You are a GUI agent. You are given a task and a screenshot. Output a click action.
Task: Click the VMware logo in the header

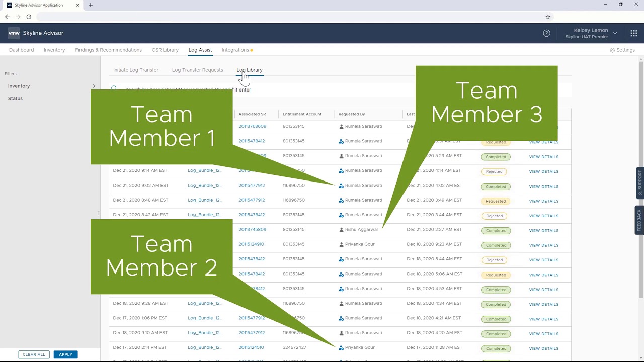14,33
